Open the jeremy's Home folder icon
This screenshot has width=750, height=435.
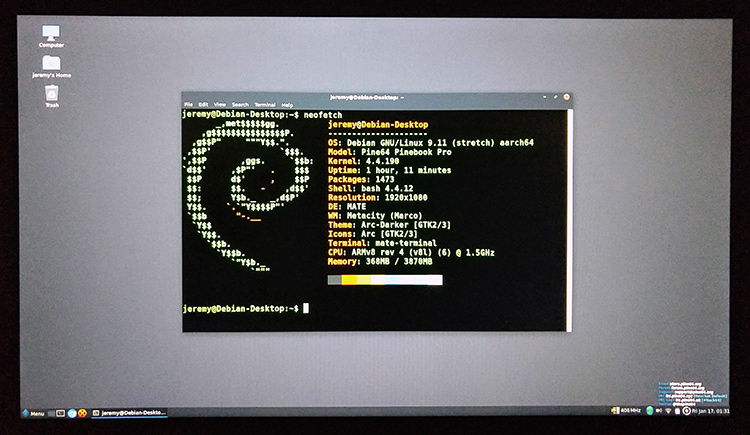pyautogui.click(x=51, y=67)
